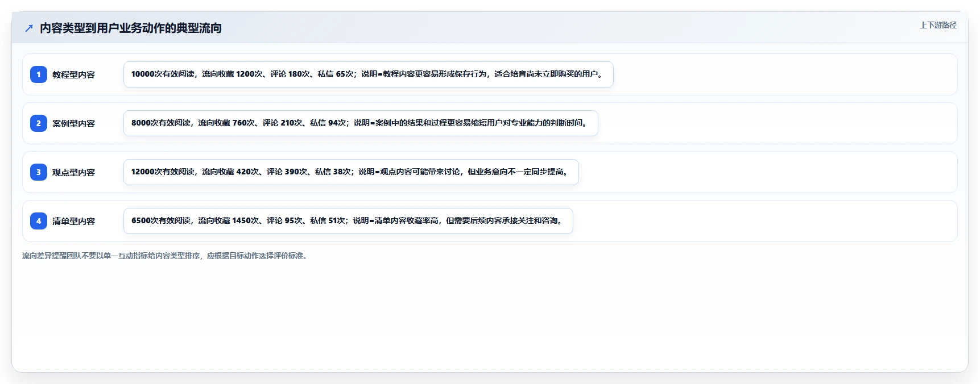Select the 清单型内容 label

pos(73,221)
